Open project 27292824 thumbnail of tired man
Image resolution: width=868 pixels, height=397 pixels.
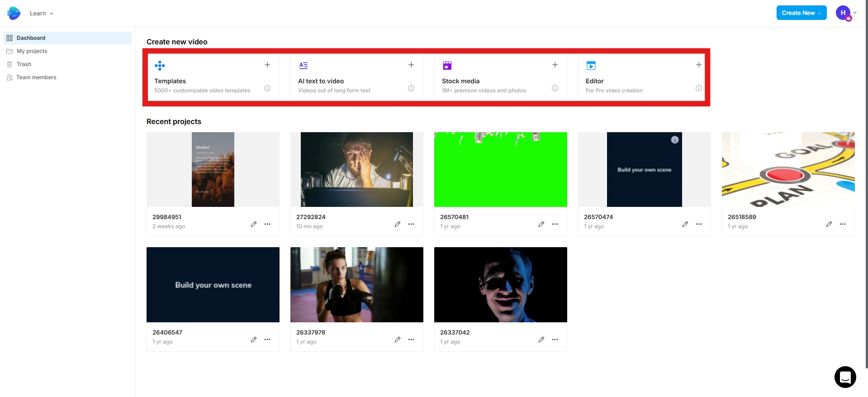coord(357,169)
